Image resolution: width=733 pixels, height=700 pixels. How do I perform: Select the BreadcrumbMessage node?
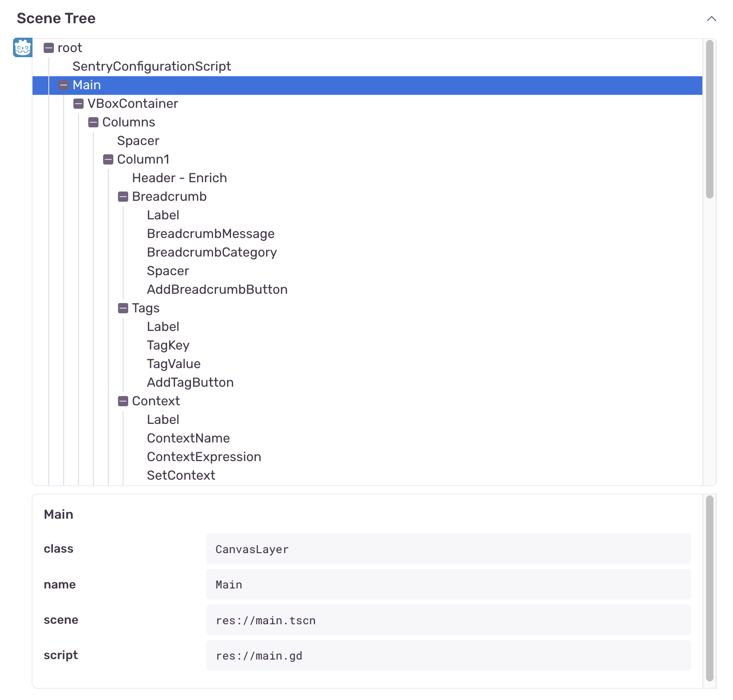click(210, 234)
